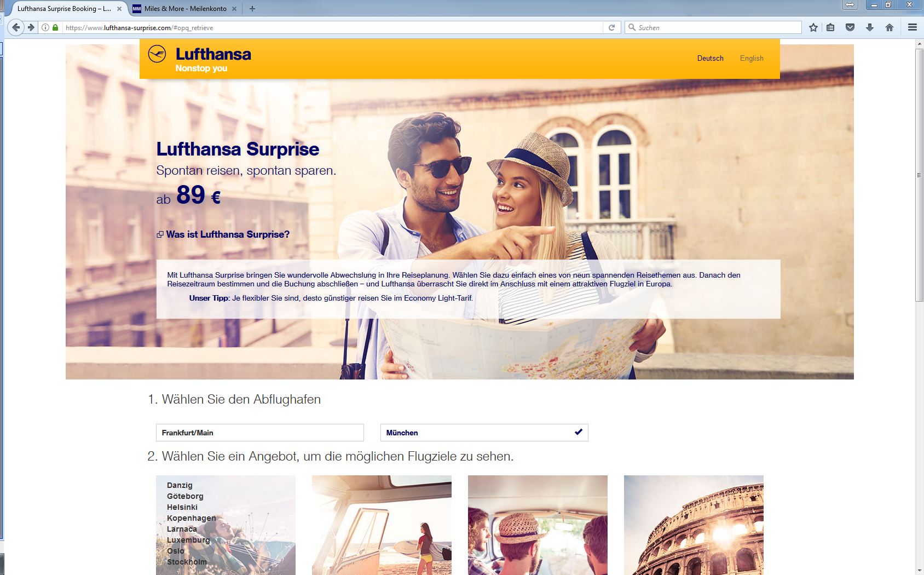The height and width of the screenshot is (575, 924).
Task: Click the Pocket save icon
Action: click(x=850, y=27)
